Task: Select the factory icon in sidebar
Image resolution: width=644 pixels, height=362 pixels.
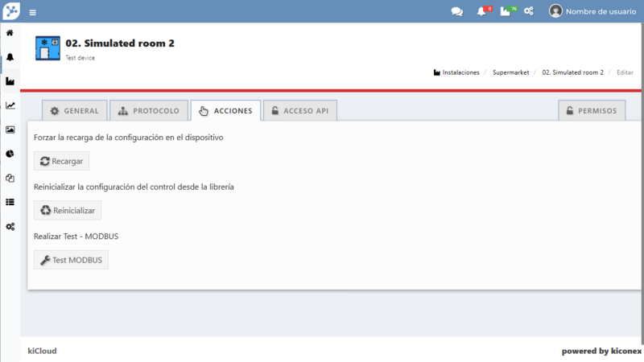Action: tap(10, 81)
